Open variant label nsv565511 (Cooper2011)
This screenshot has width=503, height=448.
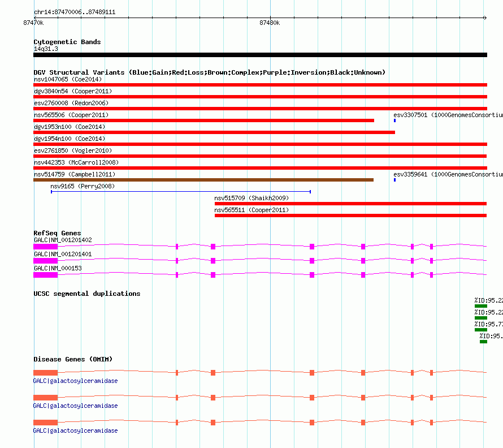click(251, 210)
